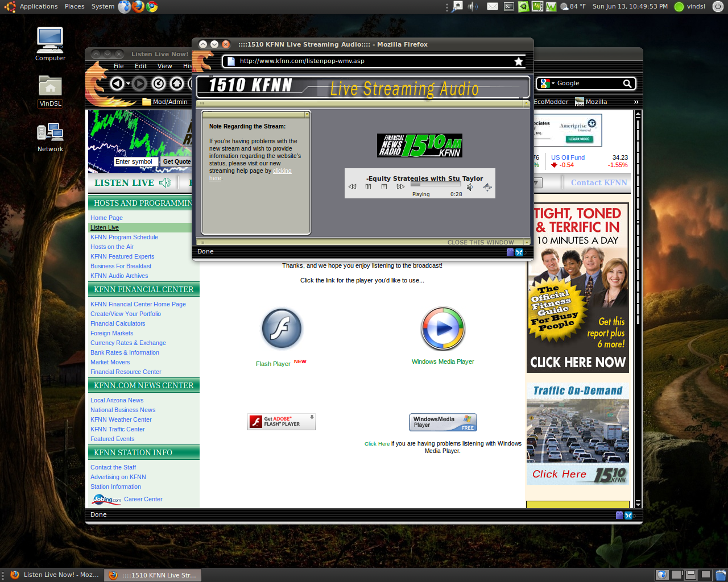Open the terminal icon in the panel
Screen dimensions: 728x582
click(x=509, y=7)
